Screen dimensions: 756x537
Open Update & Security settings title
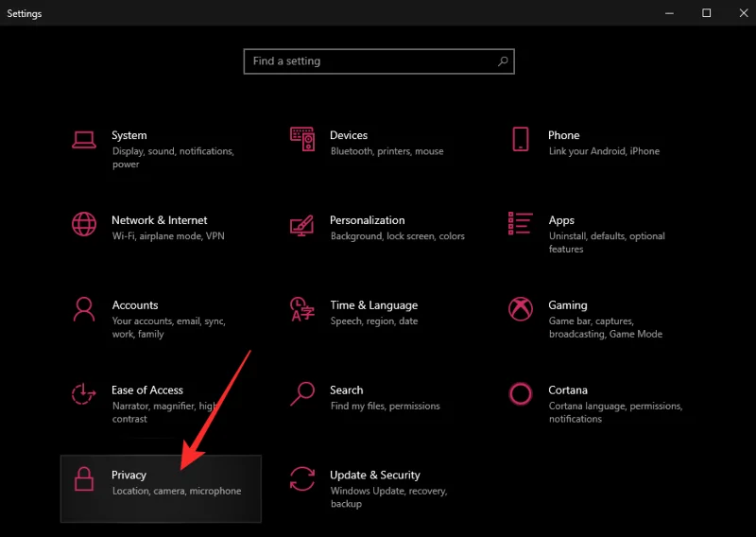375,476
